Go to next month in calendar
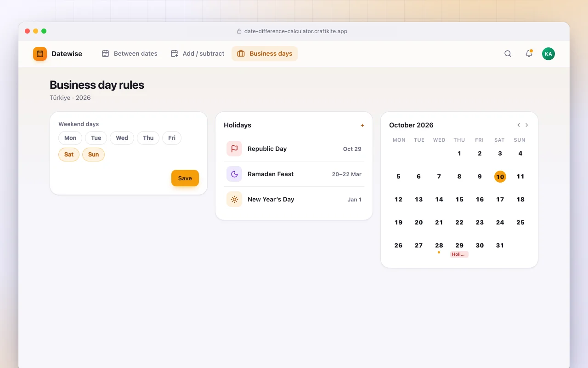The width and height of the screenshot is (588, 368). click(526, 125)
